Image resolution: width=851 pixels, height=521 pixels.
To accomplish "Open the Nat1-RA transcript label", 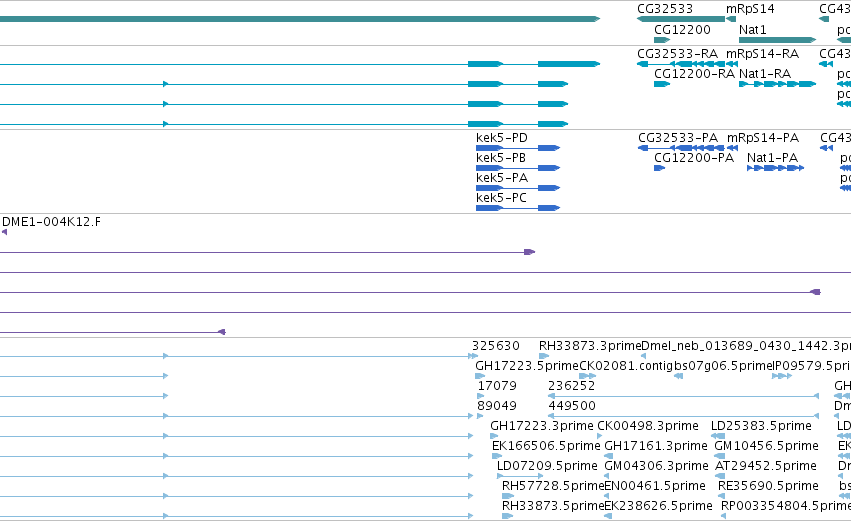I will pyautogui.click(x=765, y=74).
